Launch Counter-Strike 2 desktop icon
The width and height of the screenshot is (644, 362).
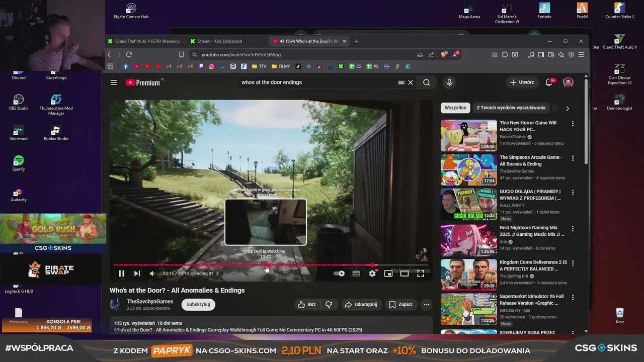(x=619, y=11)
